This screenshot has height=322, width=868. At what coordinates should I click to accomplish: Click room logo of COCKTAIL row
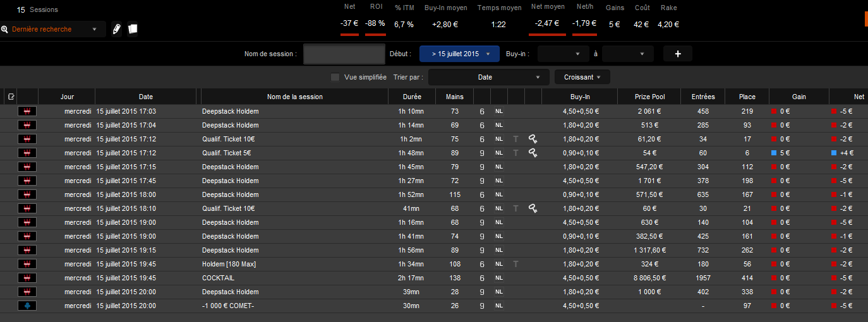(27, 278)
